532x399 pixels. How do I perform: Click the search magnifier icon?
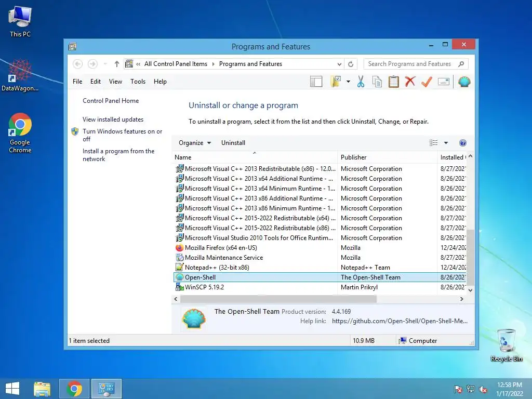coord(461,64)
